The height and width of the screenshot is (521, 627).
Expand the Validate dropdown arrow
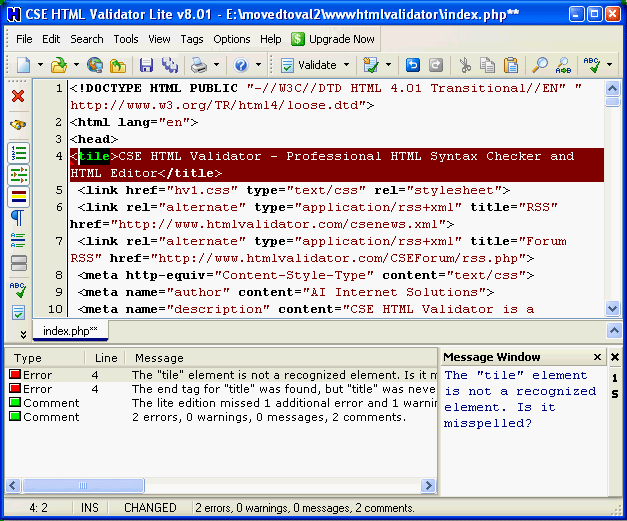[346, 64]
